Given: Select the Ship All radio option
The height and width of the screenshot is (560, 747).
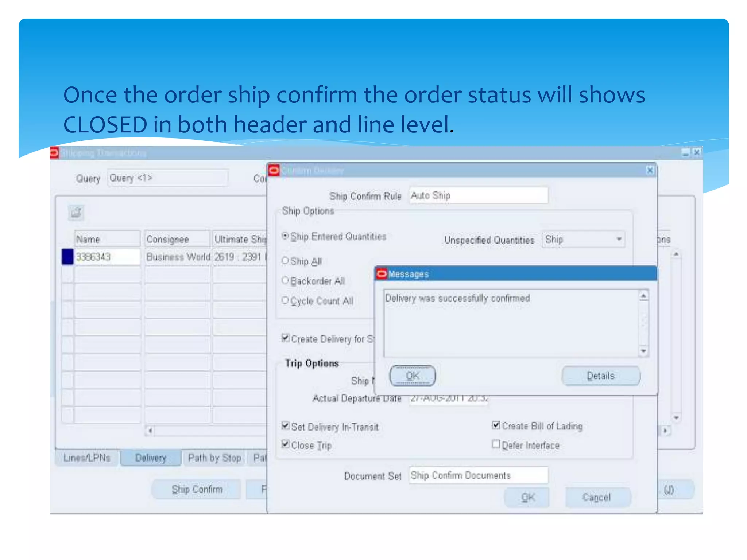Looking at the screenshot, I should tap(285, 261).
